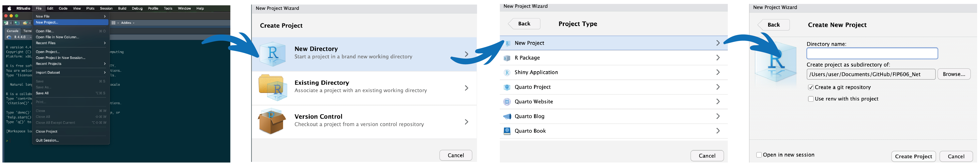Screen dimensions: 980x166
Task: Click the Quarto Website globe icon
Action: [x=507, y=102]
